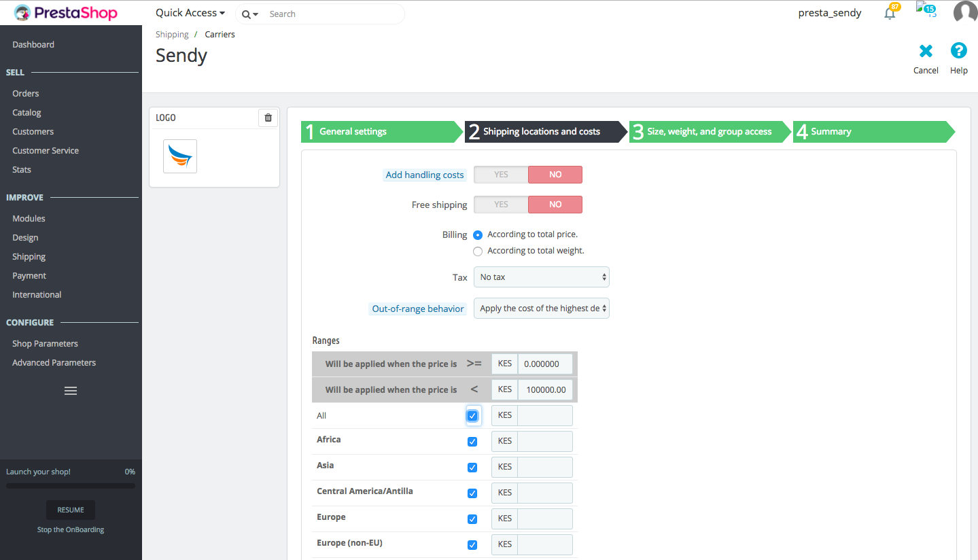Collapse the sidebar with hamburger icon
Image resolution: width=978 pixels, height=560 pixels.
[71, 391]
